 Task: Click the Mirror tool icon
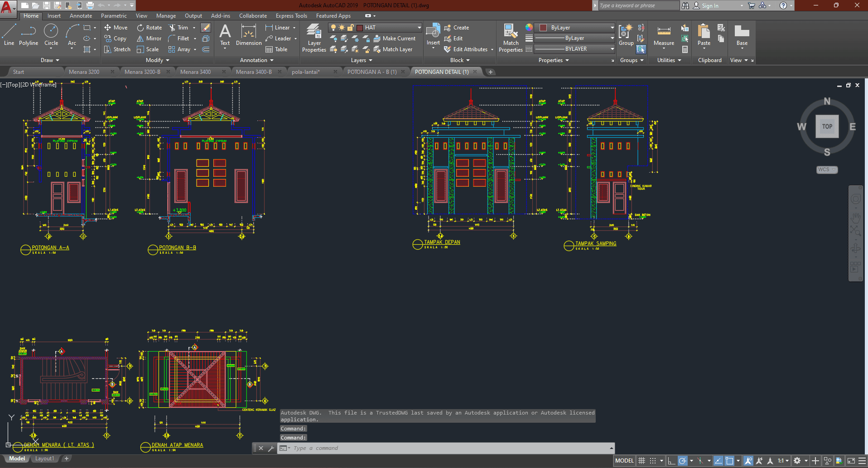point(140,39)
